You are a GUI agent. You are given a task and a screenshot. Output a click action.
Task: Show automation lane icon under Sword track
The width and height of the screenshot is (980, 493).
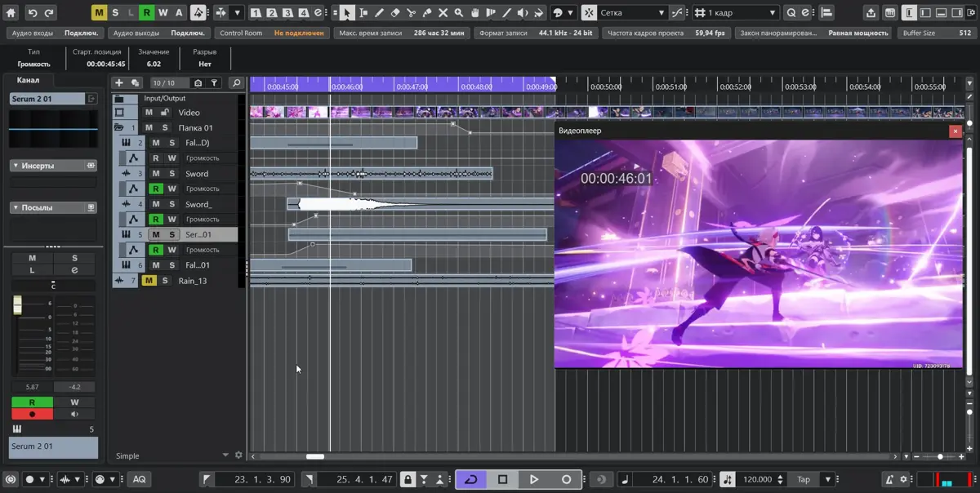[x=134, y=189]
